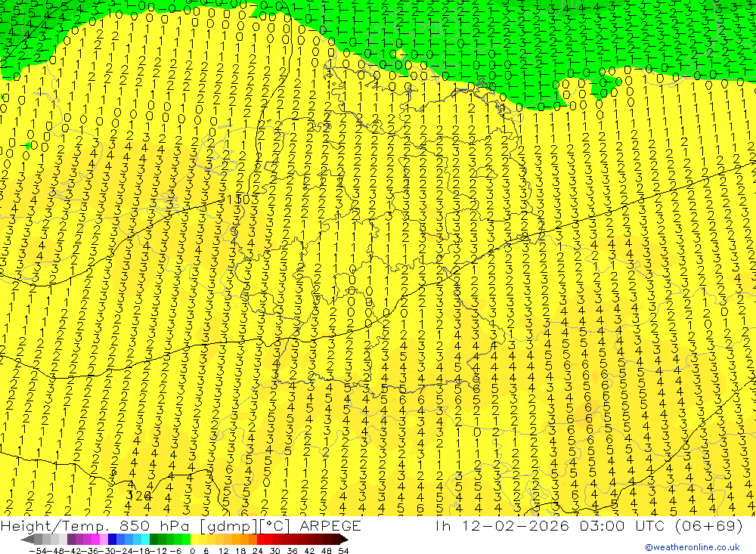The width and height of the screenshot is (756, 554).
Task: Open the weatheronline.co.uk copyright link
Action: click(692, 547)
